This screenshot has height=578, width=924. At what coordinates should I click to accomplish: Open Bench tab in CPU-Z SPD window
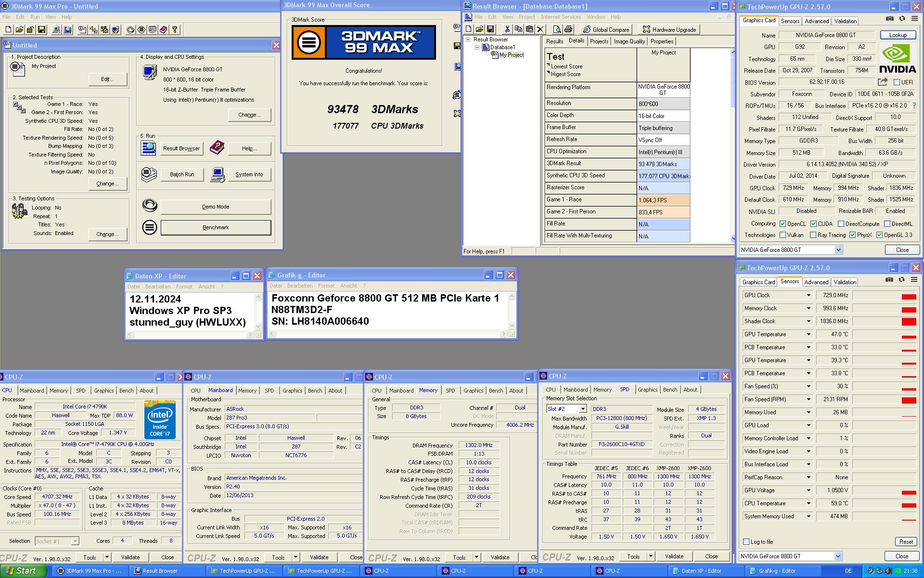(670, 390)
